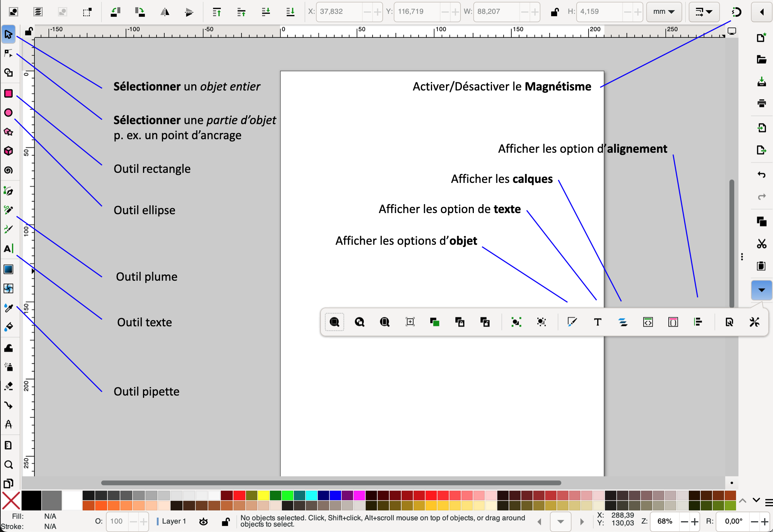The image size is (773, 532).
Task: Open the mm units dropdown
Action: pos(664,12)
